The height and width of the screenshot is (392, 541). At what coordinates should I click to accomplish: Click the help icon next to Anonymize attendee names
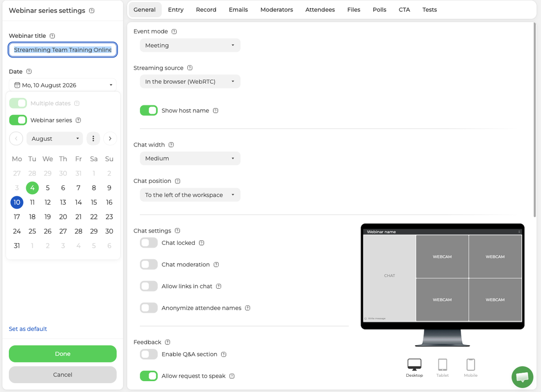(248, 308)
